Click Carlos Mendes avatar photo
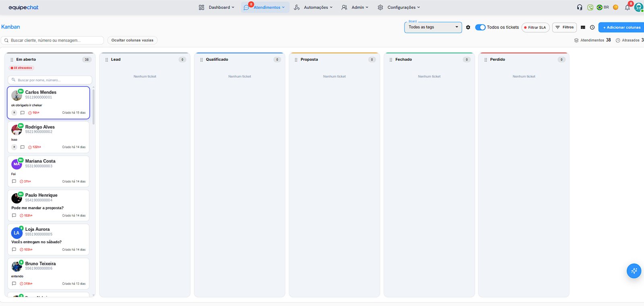 [17, 95]
